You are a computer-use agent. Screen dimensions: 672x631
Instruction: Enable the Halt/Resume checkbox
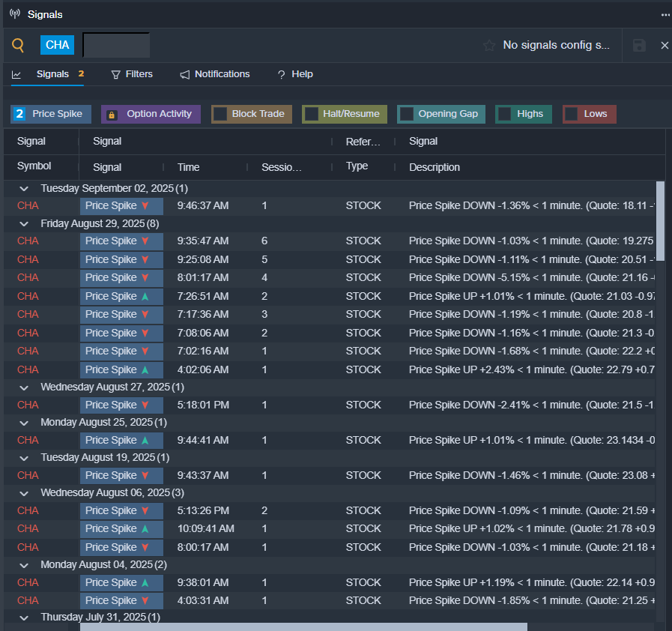[311, 114]
